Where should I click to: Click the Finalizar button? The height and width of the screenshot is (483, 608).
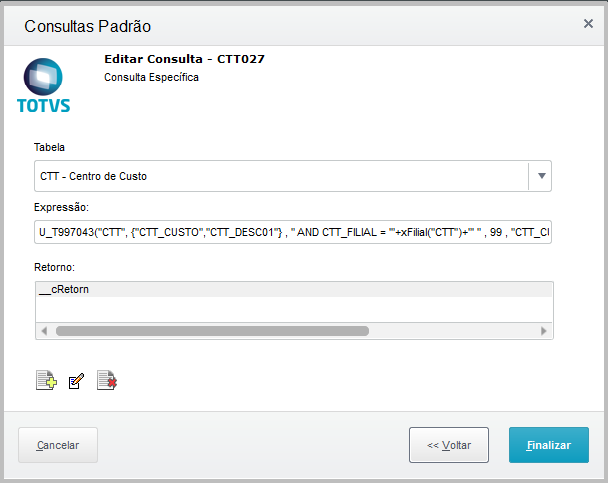548,445
